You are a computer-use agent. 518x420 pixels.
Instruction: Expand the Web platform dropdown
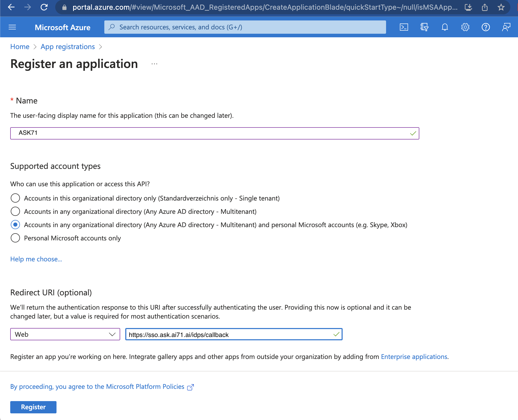coord(65,334)
